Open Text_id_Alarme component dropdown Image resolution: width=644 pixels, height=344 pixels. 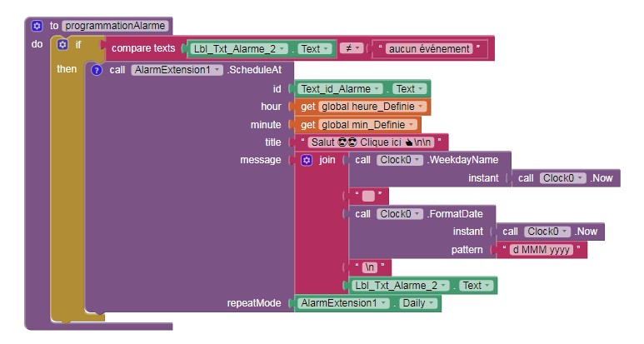pyautogui.click(x=341, y=88)
